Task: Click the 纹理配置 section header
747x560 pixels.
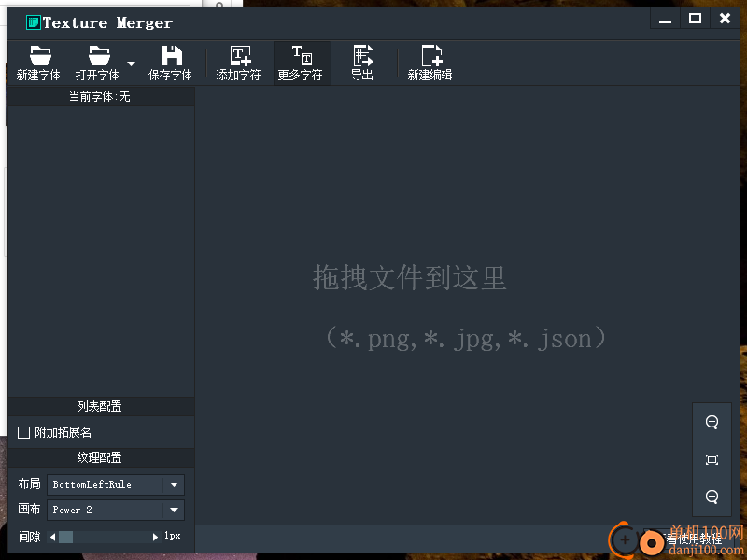Action: pos(101,457)
